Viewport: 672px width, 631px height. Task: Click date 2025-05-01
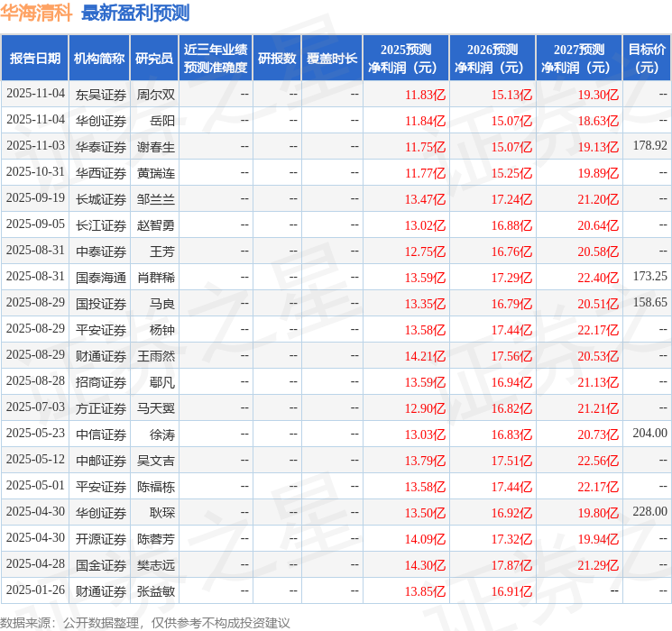coord(35,485)
